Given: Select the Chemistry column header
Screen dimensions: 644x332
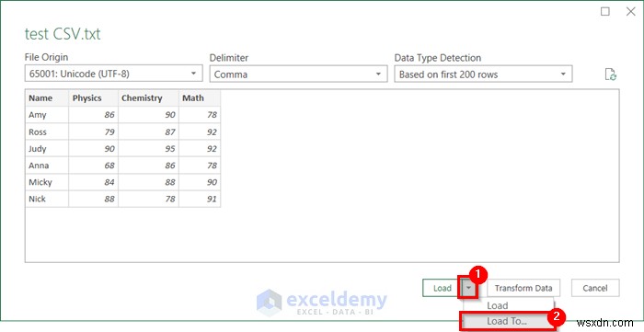Looking at the screenshot, I should point(148,98).
